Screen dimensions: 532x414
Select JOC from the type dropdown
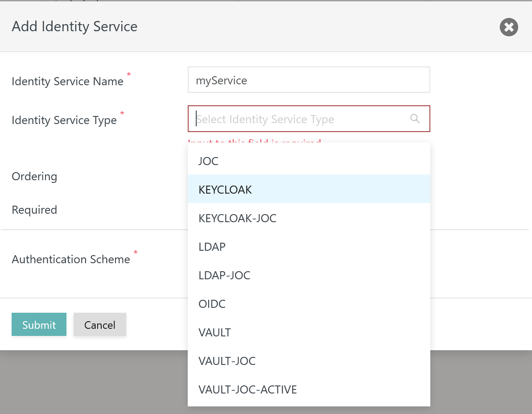tap(309, 161)
